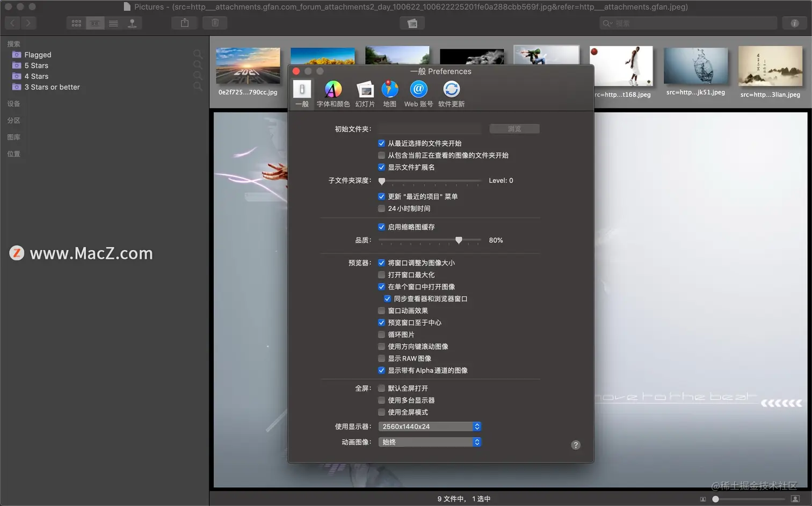
Task: Toggle 预览窗口至于中心 checkbox
Action: [381, 323]
